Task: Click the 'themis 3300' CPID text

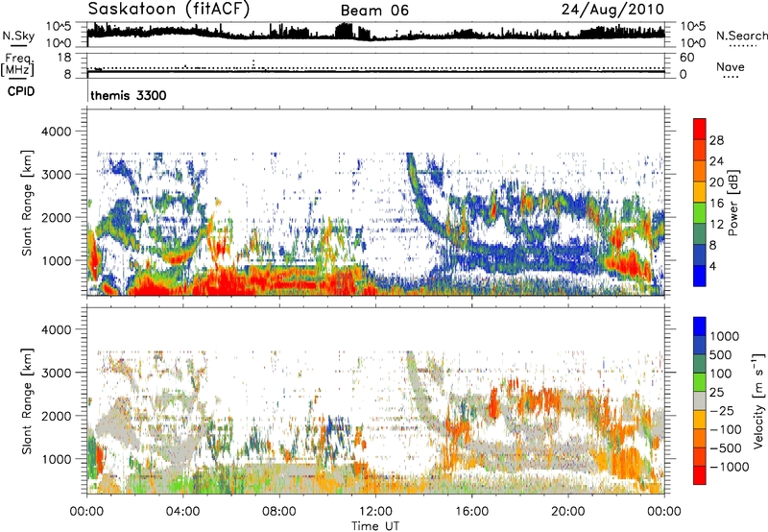Action: pyautogui.click(x=129, y=95)
